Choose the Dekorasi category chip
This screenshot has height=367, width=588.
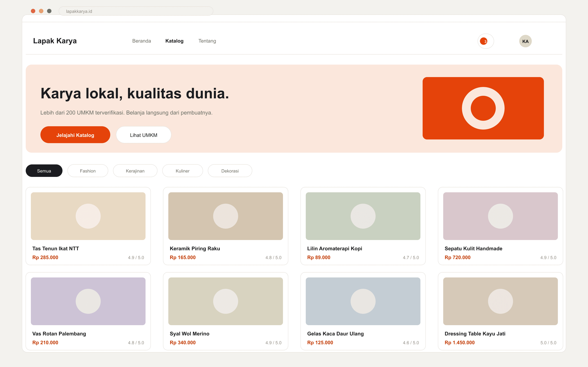pos(230,171)
